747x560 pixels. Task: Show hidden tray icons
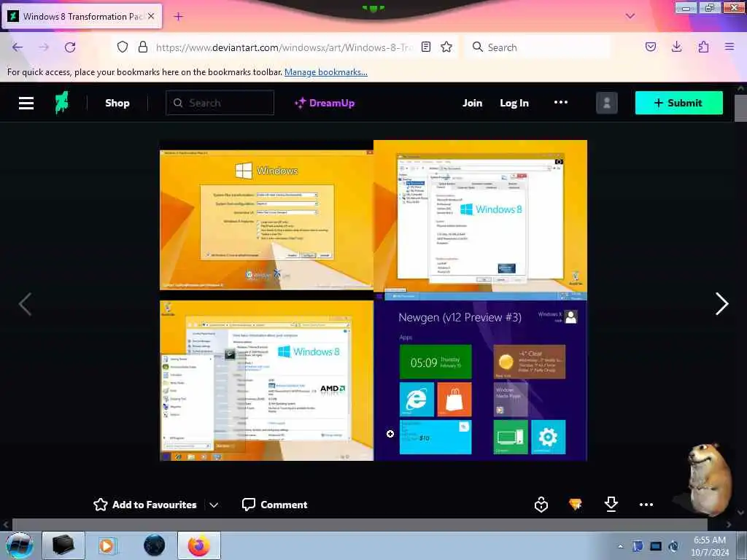point(620,546)
